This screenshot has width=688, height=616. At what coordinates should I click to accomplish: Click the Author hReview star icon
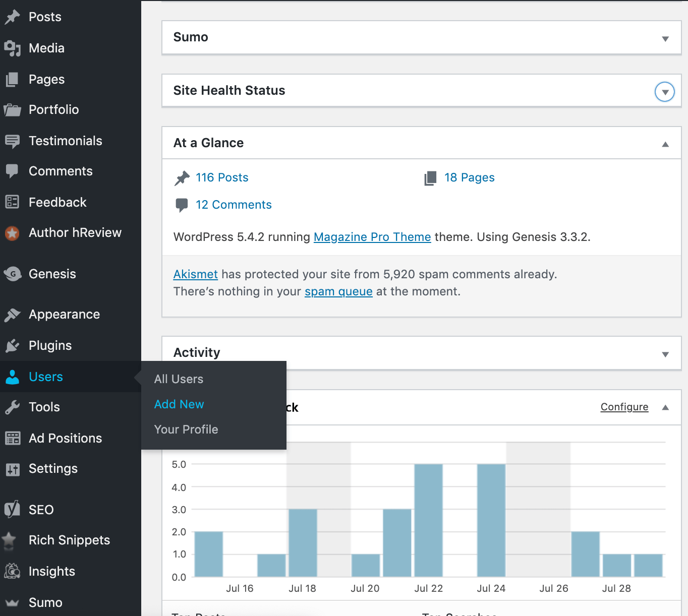tap(12, 233)
